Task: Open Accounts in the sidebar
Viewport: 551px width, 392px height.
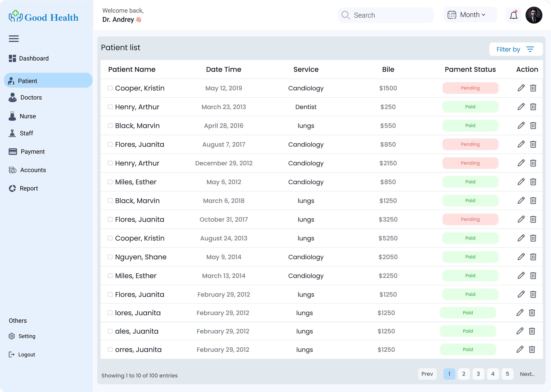Action: coord(27,170)
